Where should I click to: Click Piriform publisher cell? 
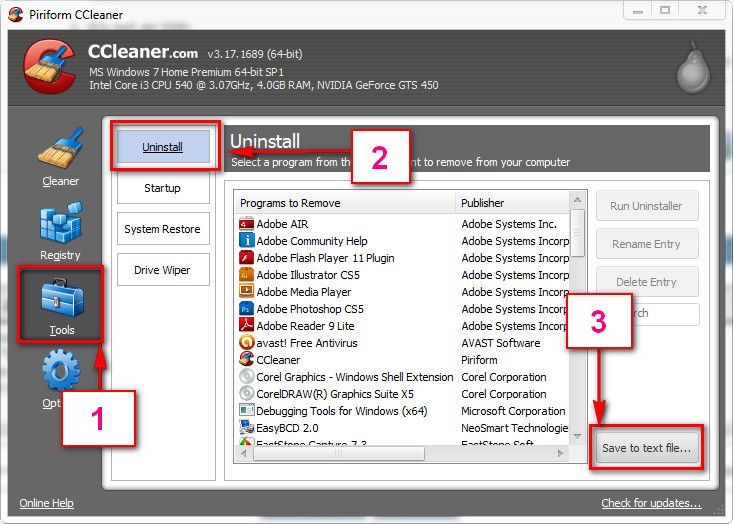(479, 360)
